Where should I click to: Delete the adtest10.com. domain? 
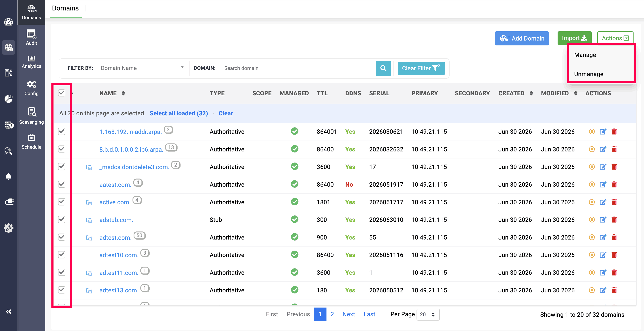click(x=614, y=255)
